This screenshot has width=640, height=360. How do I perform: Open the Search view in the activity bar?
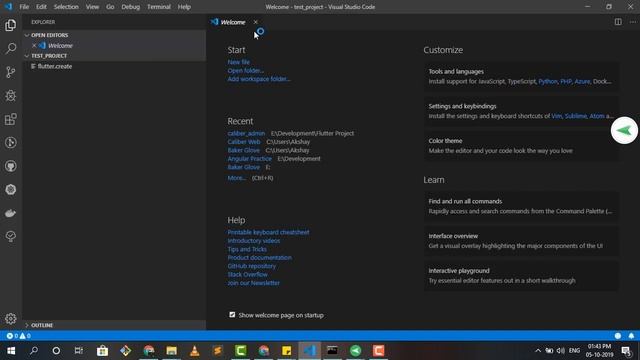coord(11,48)
